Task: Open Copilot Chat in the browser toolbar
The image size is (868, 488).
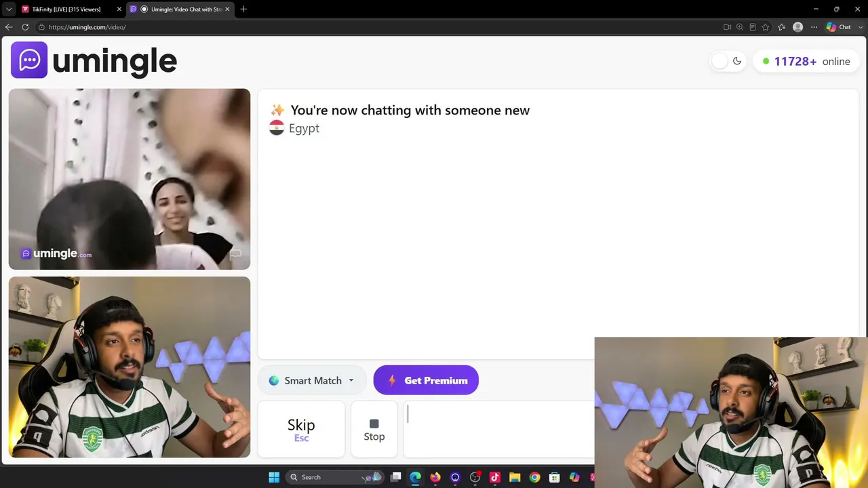Action: coord(838,27)
